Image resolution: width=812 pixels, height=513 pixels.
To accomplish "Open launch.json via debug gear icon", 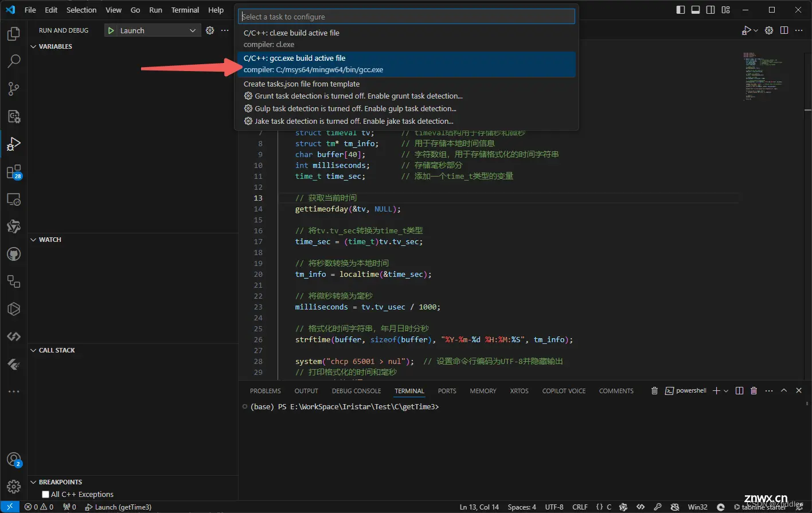I will (210, 30).
